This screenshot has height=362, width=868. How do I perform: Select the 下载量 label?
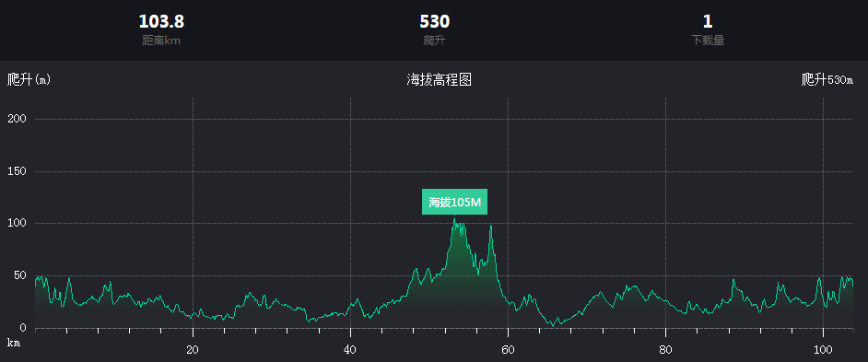[708, 41]
